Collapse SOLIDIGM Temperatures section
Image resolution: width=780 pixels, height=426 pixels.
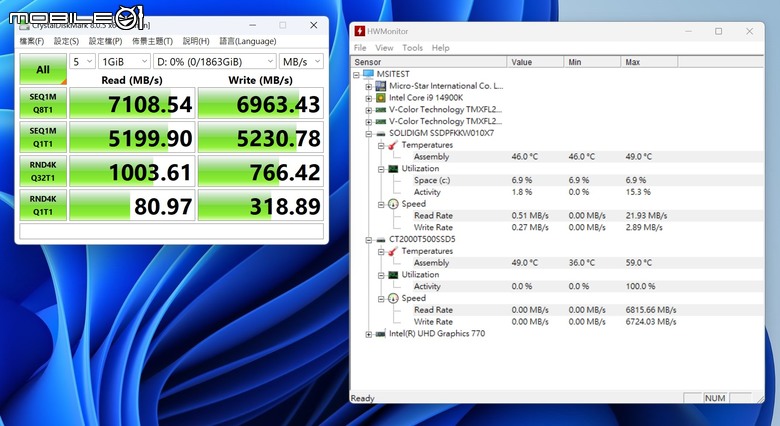point(381,146)
